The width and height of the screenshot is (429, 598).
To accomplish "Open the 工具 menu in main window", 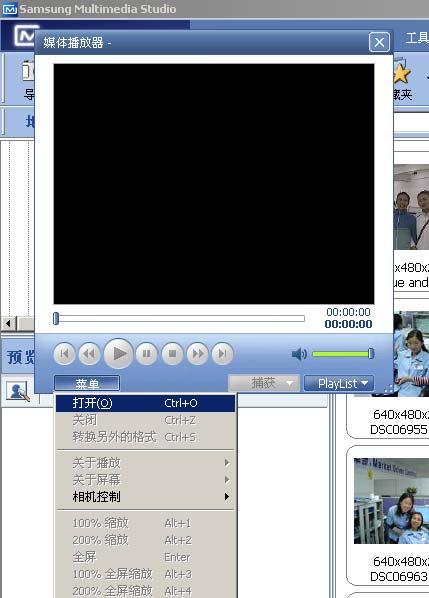I will click(x=417, y=38).
